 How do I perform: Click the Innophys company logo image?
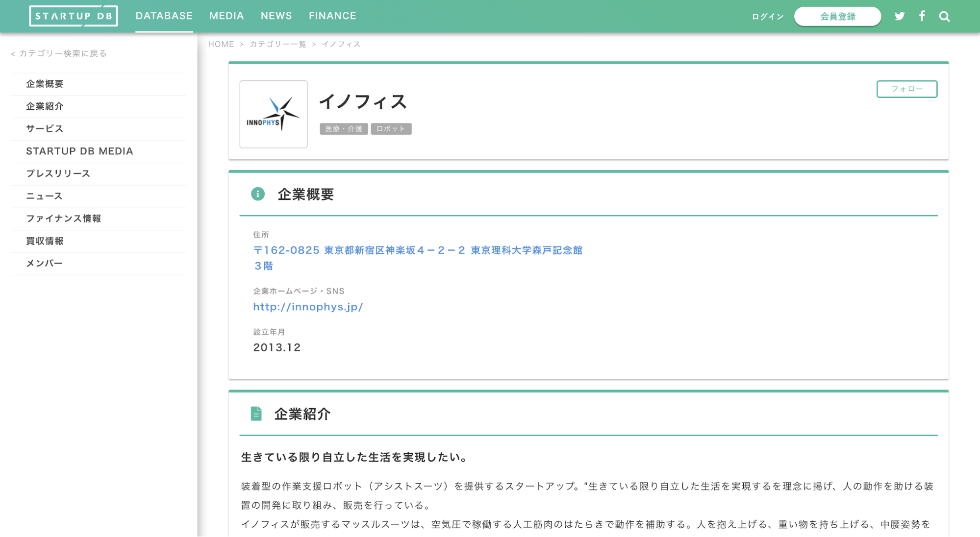pyautogui.click(x=274, y=114)
